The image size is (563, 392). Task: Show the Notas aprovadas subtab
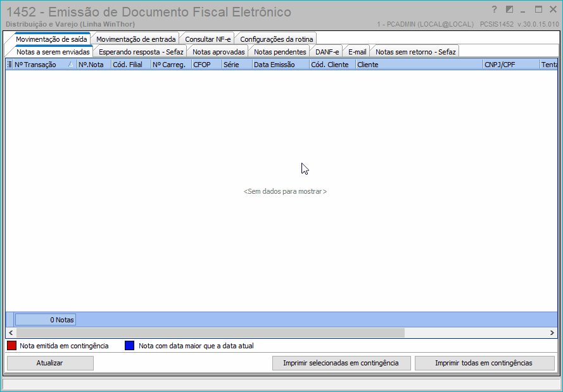tap(218, 52)
